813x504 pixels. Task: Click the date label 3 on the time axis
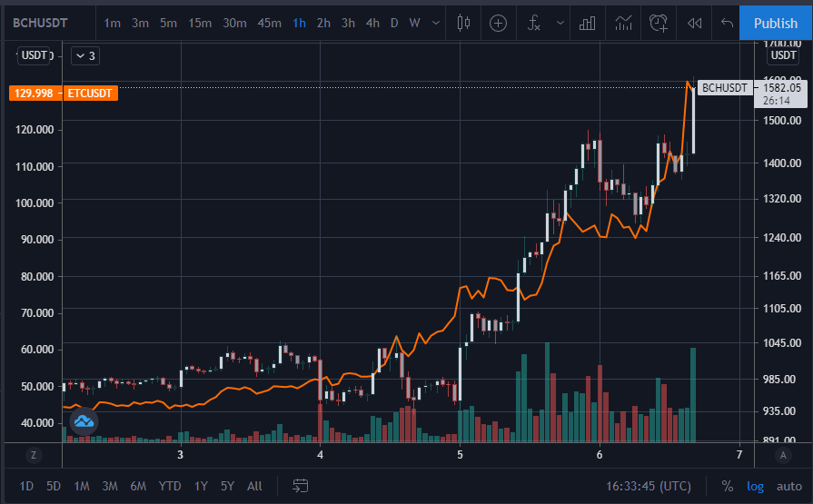coord(181,455)
